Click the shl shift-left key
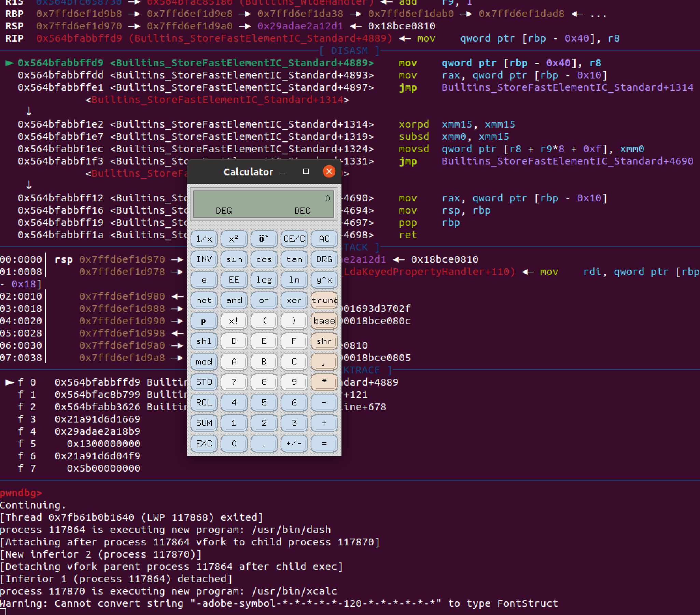This screenshot has width=700, height=615. click(x=204, y=341)
